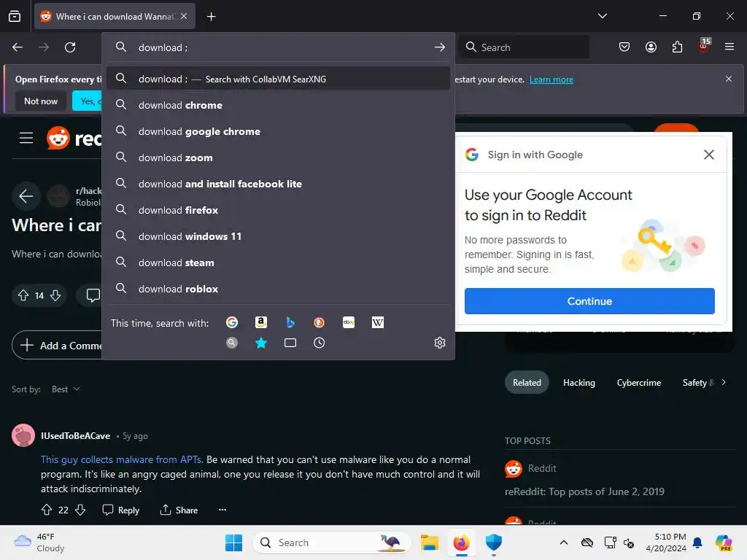Image resolution: width=747 pixels, height=560 pixels.
Task: Go back to the previous page
Action: tap(18, 47)
